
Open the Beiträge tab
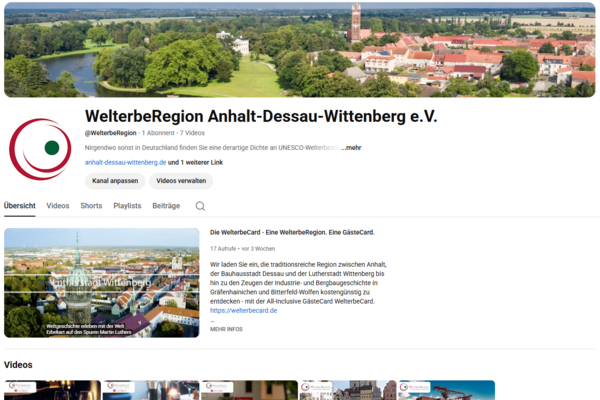point(166,206)
